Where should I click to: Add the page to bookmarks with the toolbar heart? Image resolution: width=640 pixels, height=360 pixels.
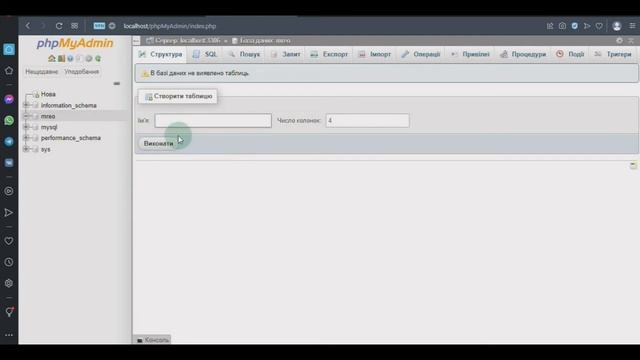point(599,26)
